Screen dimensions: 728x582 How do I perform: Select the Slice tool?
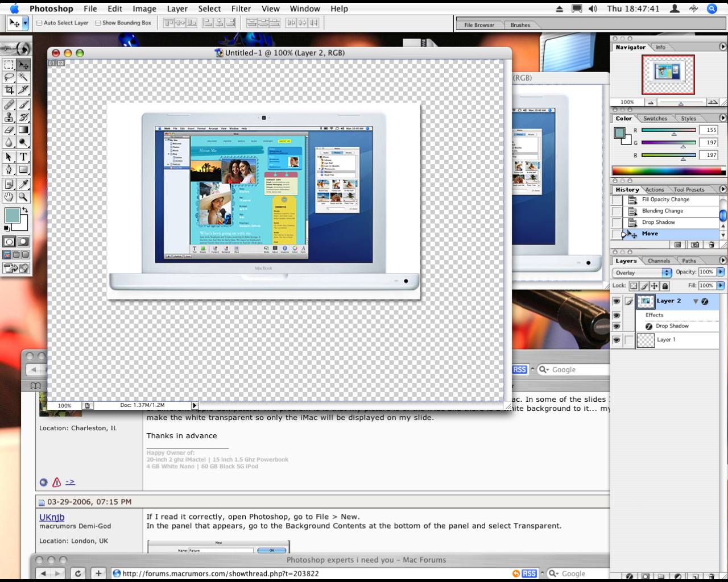(x=23, y=90)
